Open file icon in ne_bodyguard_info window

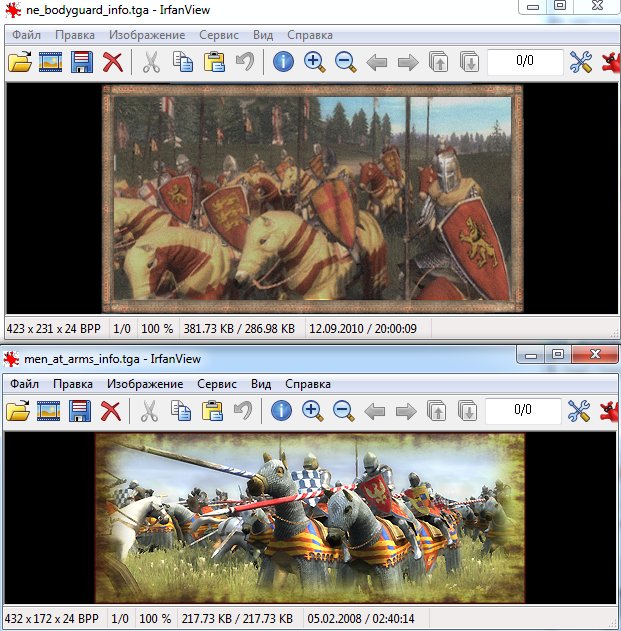click(20, 62)
